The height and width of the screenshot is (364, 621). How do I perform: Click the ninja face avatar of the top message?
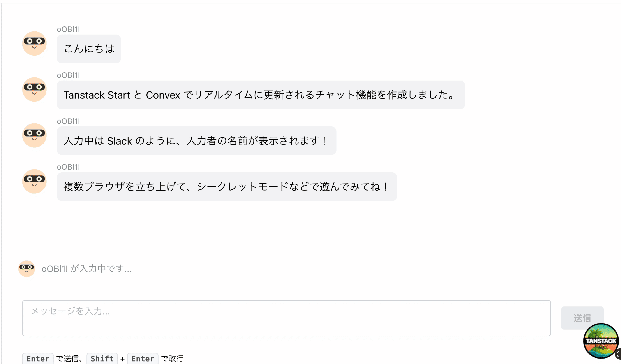tap(34, 44)
